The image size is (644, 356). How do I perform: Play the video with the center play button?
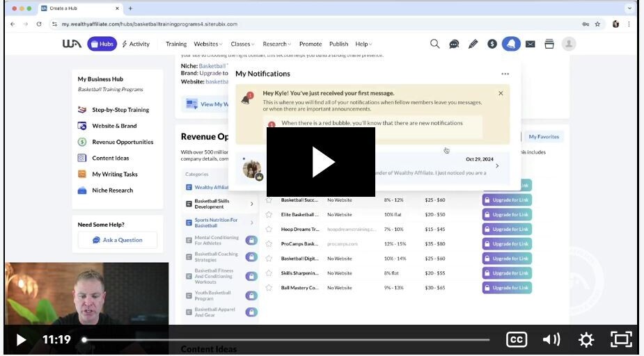click(321, 162)
